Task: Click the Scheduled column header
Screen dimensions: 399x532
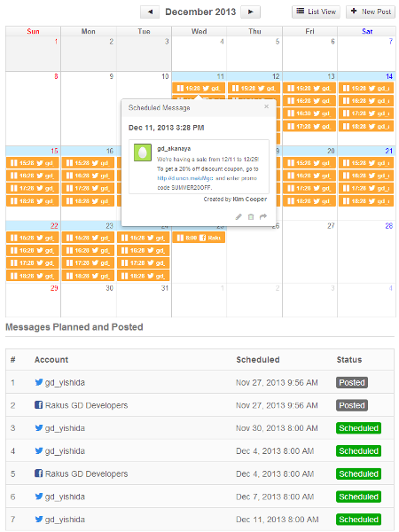Action: pyautogui.click(x=258, y=360)
